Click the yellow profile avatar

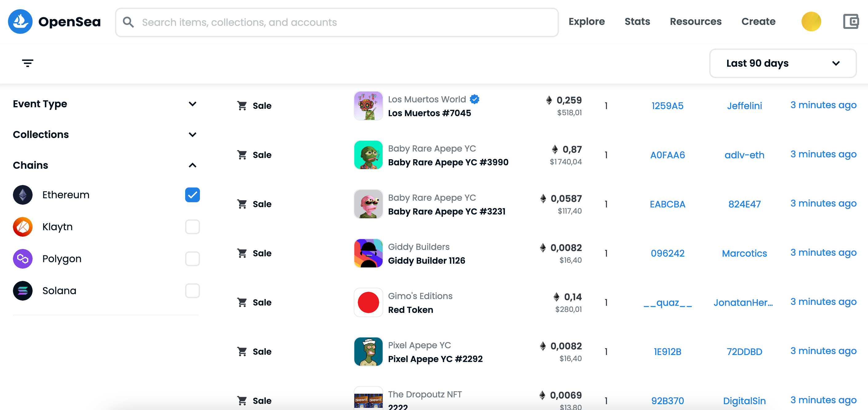pos(811,22)
